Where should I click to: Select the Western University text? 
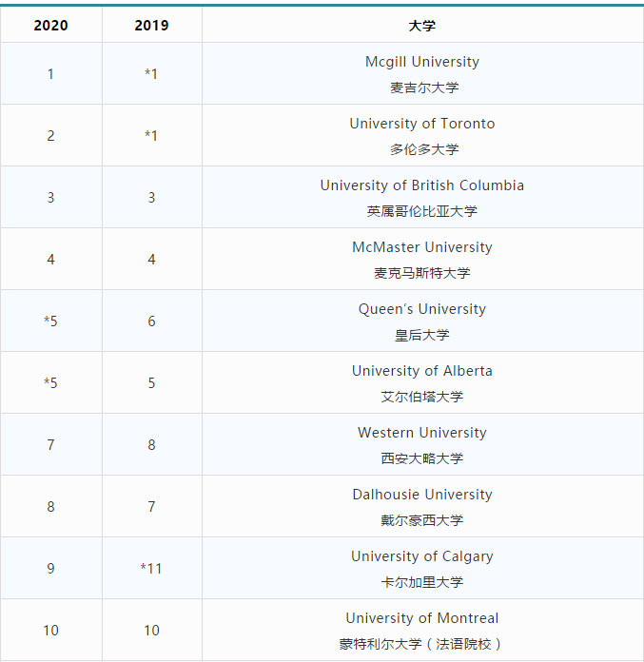click(422, 433)
